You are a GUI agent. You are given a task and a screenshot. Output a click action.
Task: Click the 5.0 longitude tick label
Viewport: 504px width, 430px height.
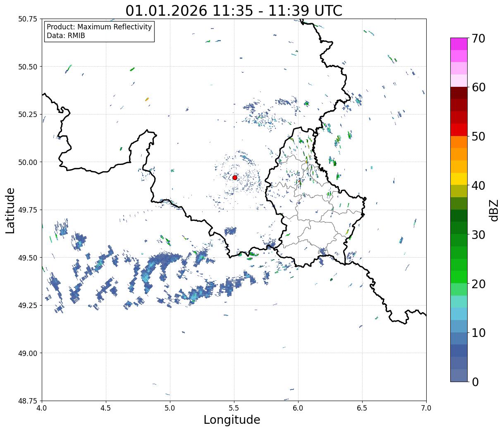point(170,408)
